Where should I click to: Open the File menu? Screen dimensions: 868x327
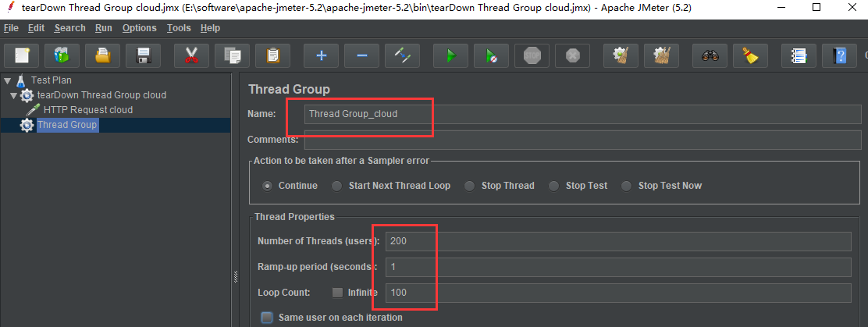tap(11, 28)
